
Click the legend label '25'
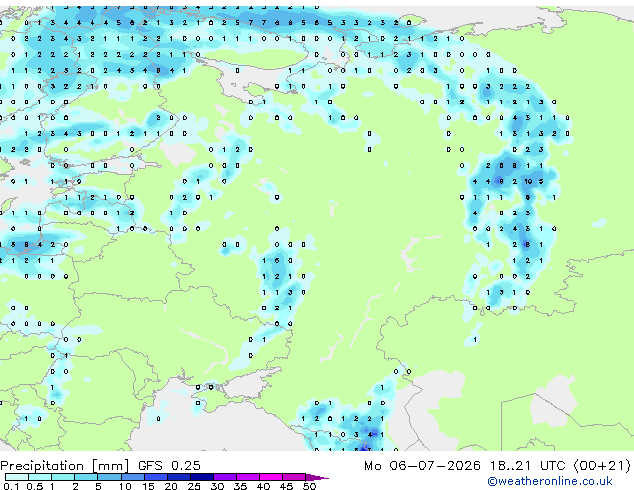(194, 486)
